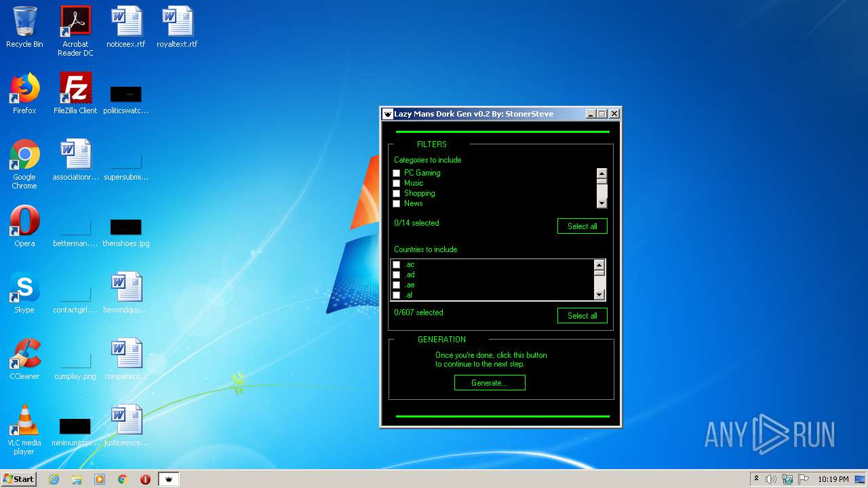Check the Shopping category checkbox
The width and height of the screenshot is (868, 488).
[397, 194]
